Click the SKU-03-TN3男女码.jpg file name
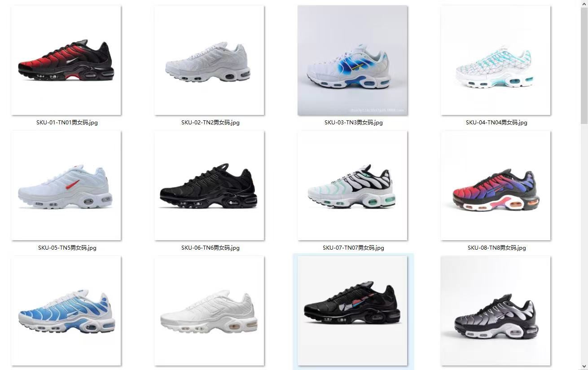This screenshot has width=588, height=370. (353, 122)
